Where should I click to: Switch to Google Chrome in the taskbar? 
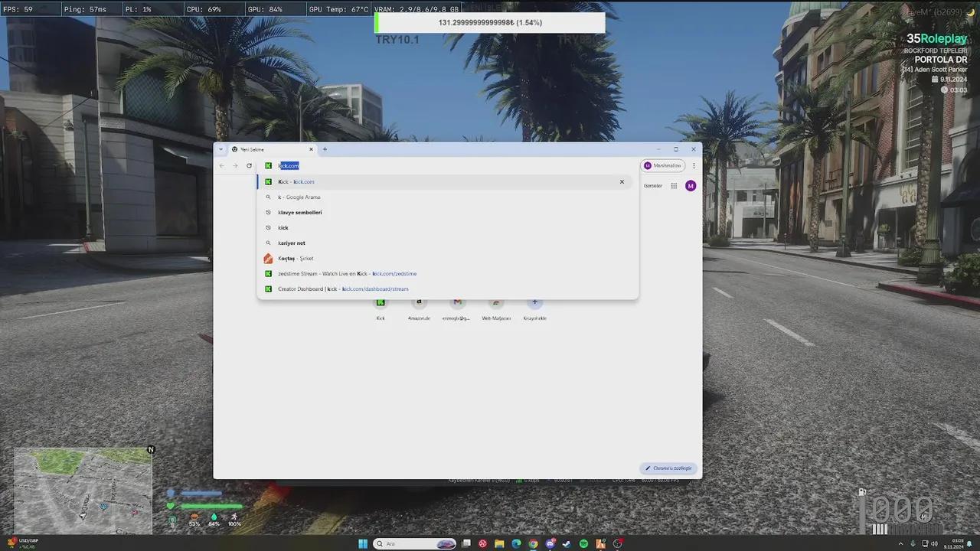coord(534,544)
